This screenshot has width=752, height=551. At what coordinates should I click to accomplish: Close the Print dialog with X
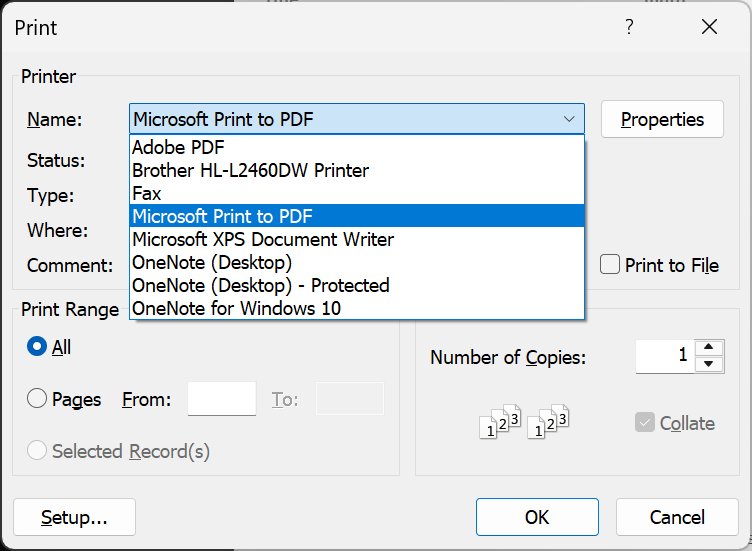pyautogui.click(x=709, y=27)
